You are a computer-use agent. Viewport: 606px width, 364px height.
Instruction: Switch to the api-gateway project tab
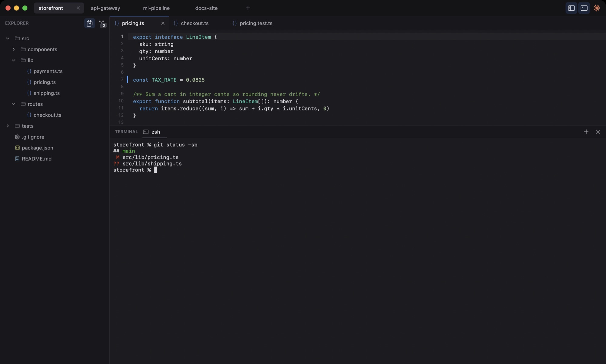[x=105, y=8]
